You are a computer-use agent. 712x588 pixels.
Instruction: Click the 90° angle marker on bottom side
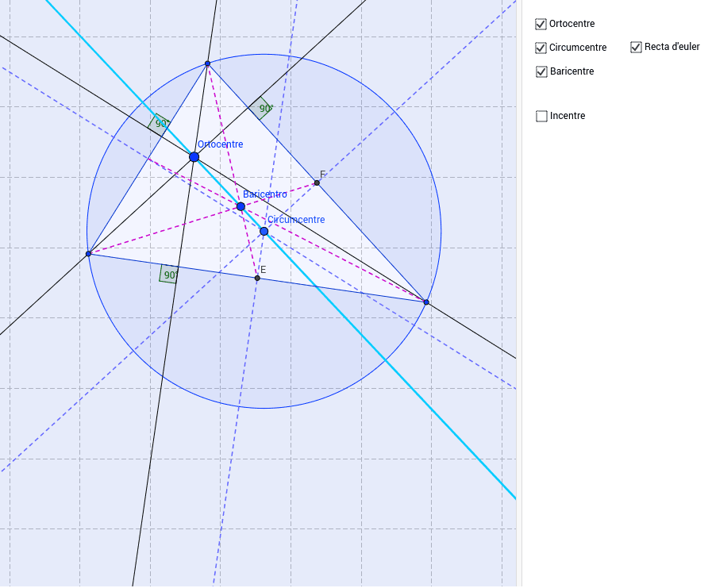(169, 275)
